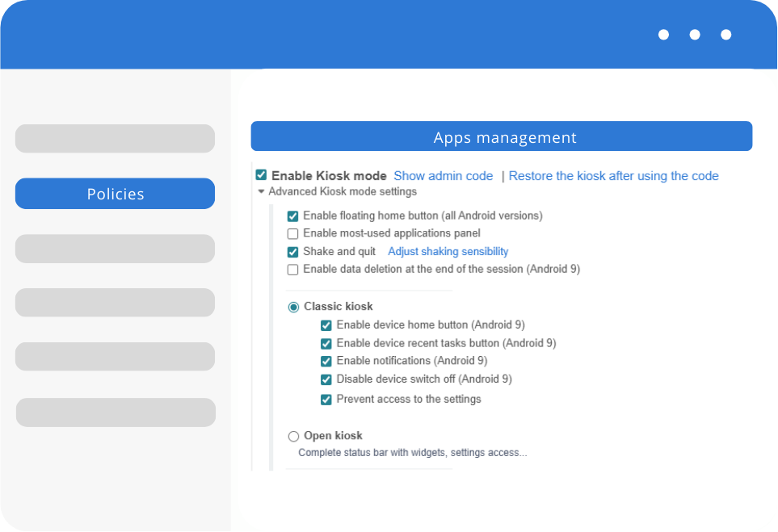Screen dimensions: 778x532
Task: Disable the floating home button checkbox
Action: (x=292, y=216)
